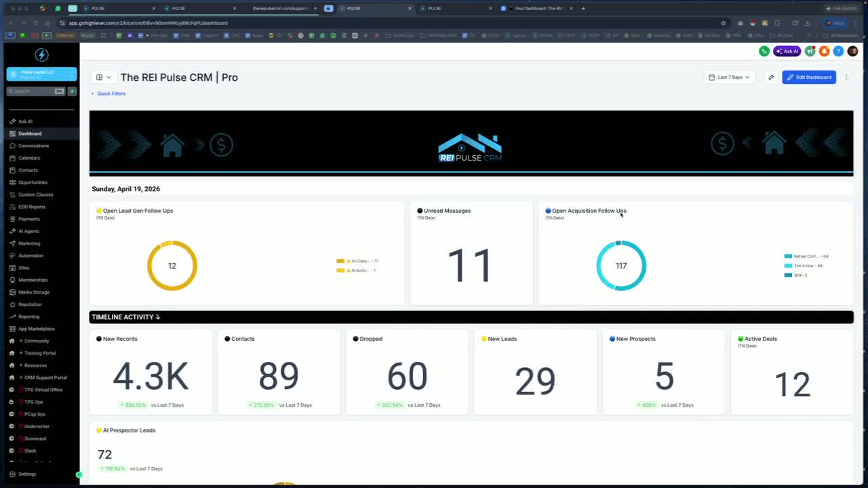Open the Last 7 Days date range dropdown

pos(729,77)
